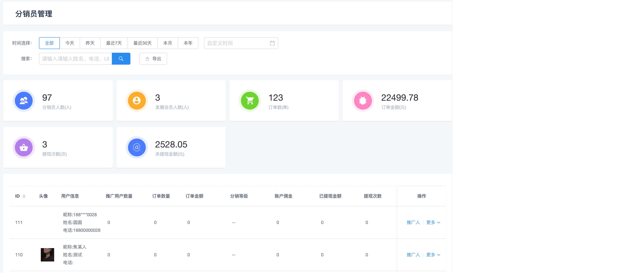Screen dimensions: 644x273
Task: Sort table by the ID column arrows
Action: point(24,196)
